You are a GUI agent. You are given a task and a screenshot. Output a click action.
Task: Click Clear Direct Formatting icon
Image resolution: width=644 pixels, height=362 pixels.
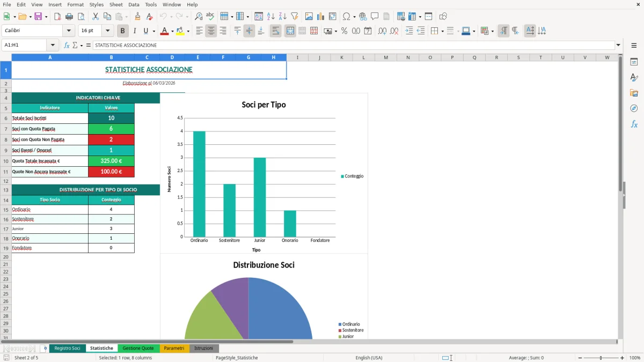[x=150, y=17]
